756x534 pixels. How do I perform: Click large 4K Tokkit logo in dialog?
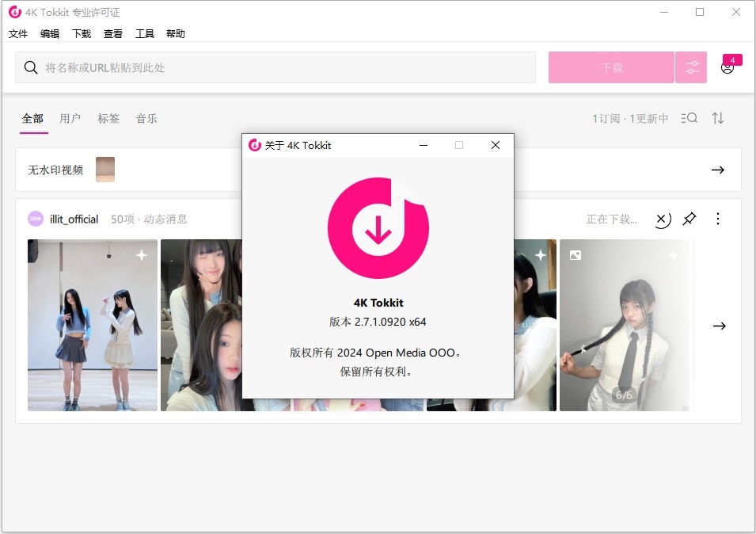(378, 228)
